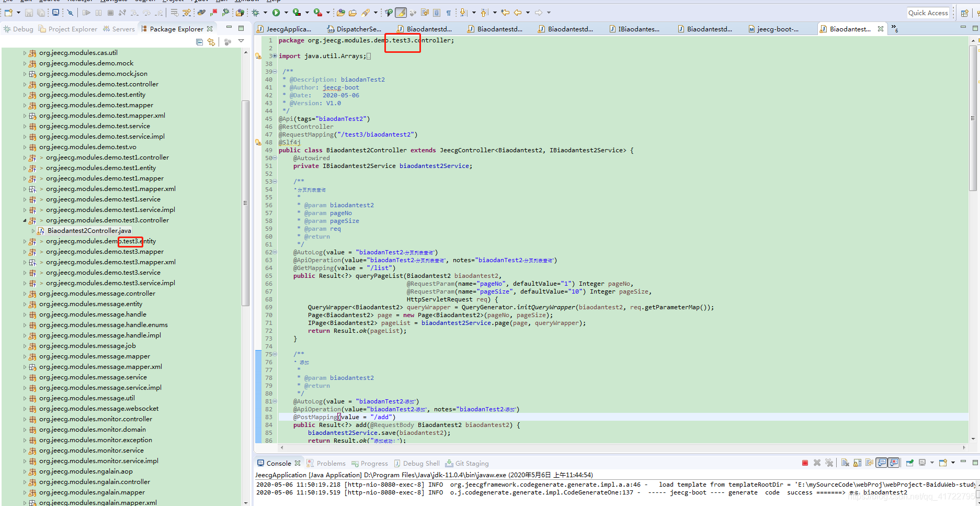Click the Open Type toolbar icon
Viewport: 980px width, 506px height.
tap(341, 13)
